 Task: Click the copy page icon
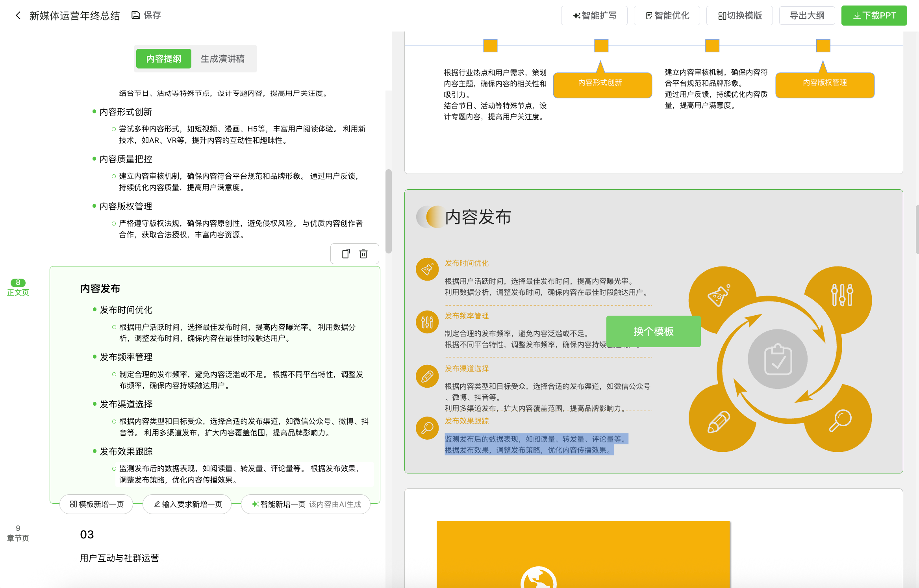coord(346,254)
